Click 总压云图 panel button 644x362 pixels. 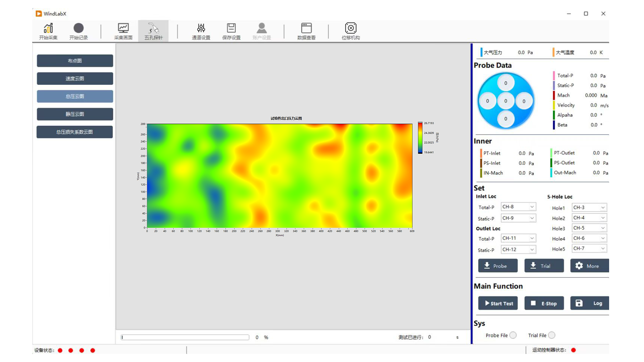[74, 96]
